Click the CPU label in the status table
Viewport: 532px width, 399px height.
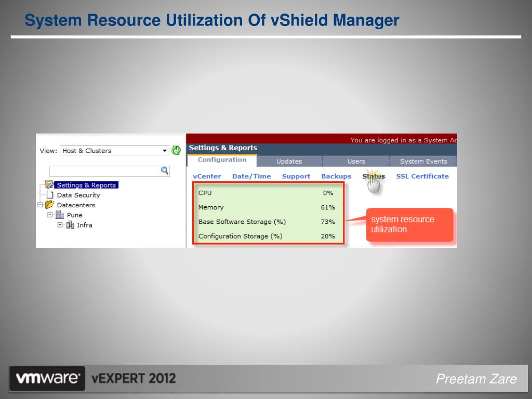click(205, 193)
